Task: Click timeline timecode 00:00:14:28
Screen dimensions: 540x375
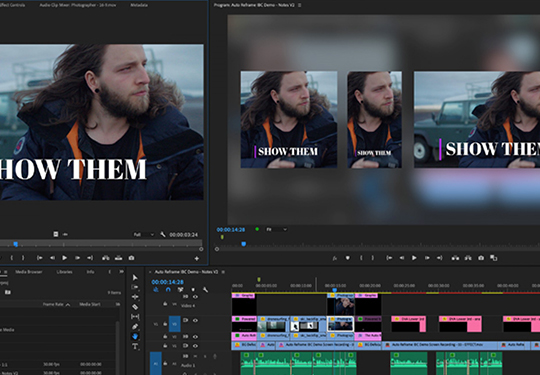Action: pos(167,282)
